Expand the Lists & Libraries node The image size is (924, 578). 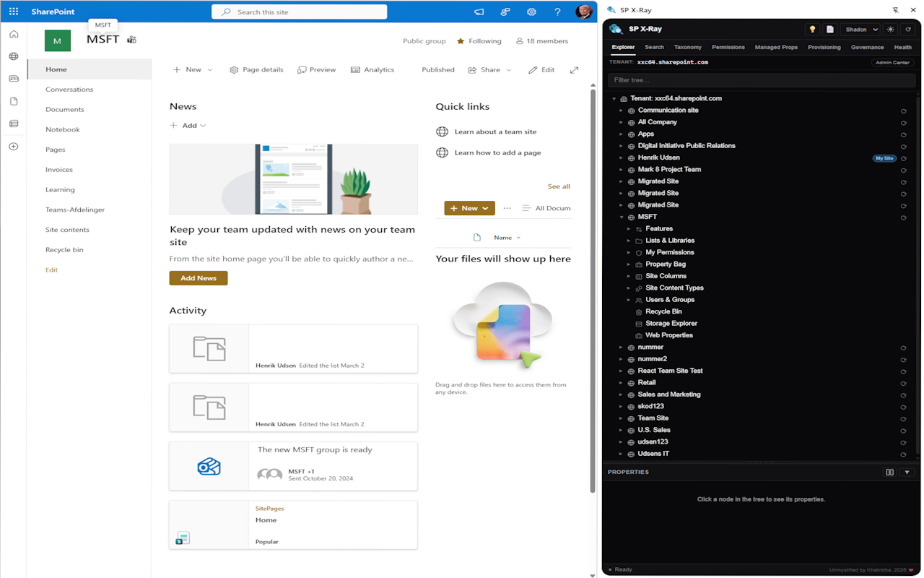(629, 241)
